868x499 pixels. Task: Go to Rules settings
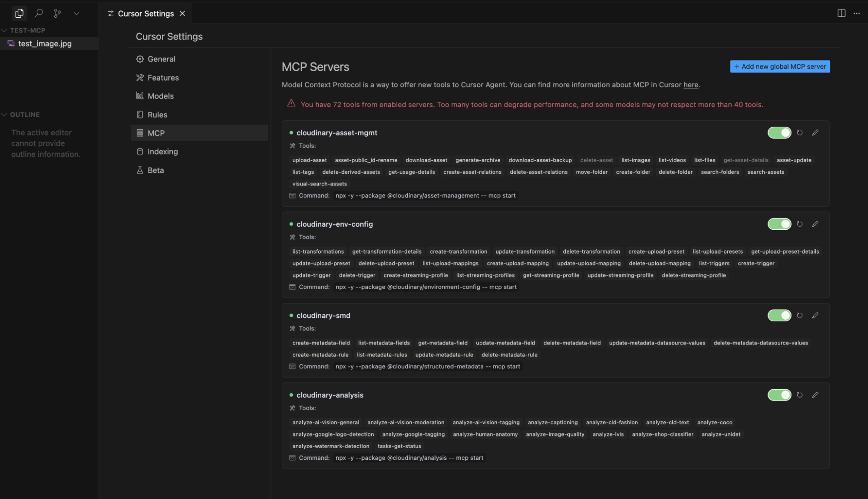[199, 115]
